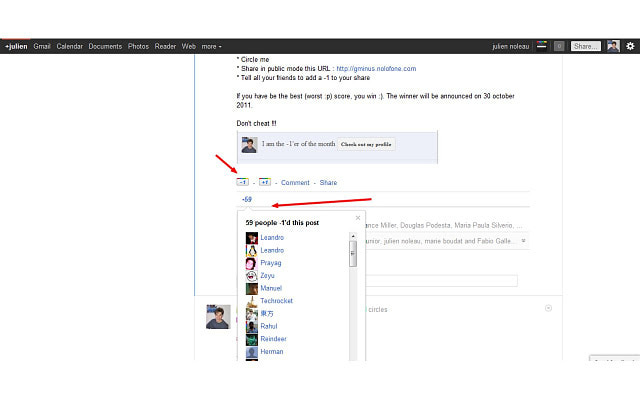Open Gmail from the top navigation bar
Image resolution: width=640 pixels, height=400 pixels.
tap(42, 46)
